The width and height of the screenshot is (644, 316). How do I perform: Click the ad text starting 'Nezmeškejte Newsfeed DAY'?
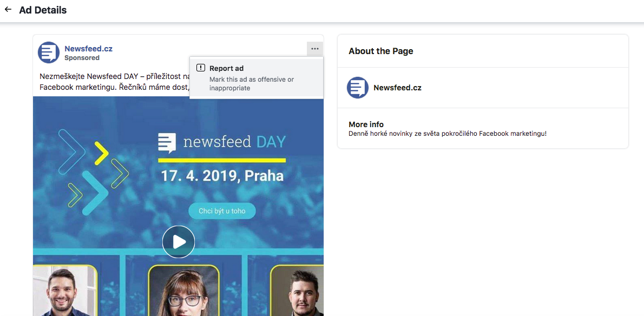click(115, 81)
